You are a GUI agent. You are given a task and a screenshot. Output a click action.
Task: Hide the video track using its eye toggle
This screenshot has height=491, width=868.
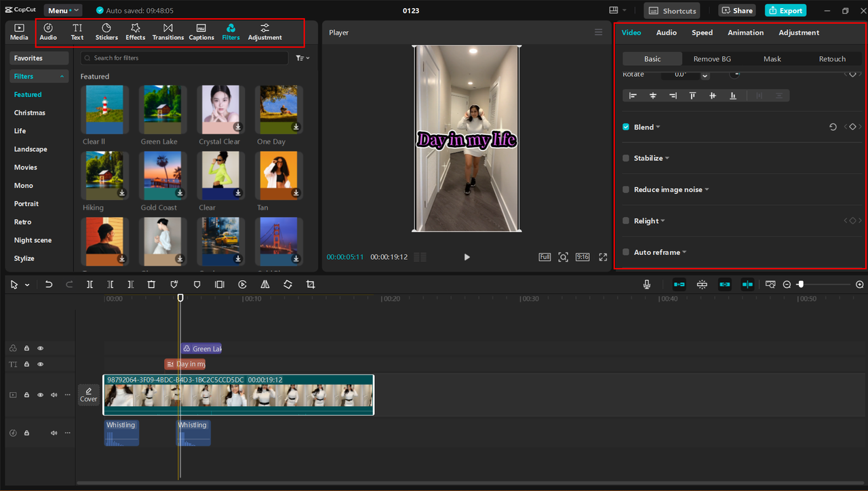tap(40, 394)
